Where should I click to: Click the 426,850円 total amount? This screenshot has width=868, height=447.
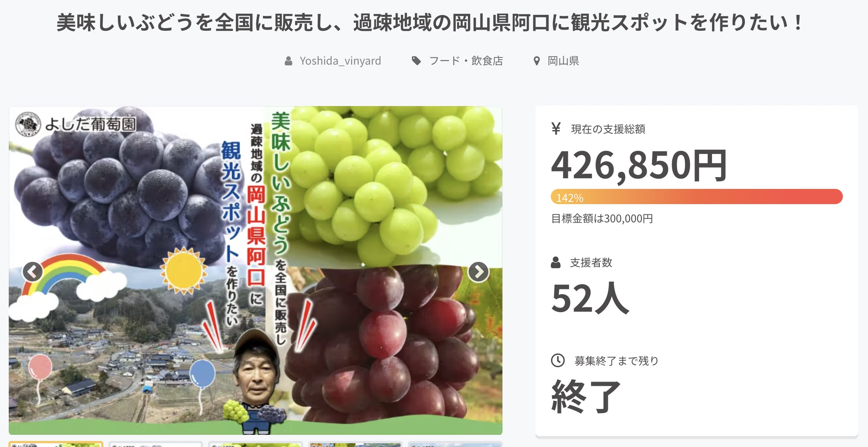pos(639,165)
